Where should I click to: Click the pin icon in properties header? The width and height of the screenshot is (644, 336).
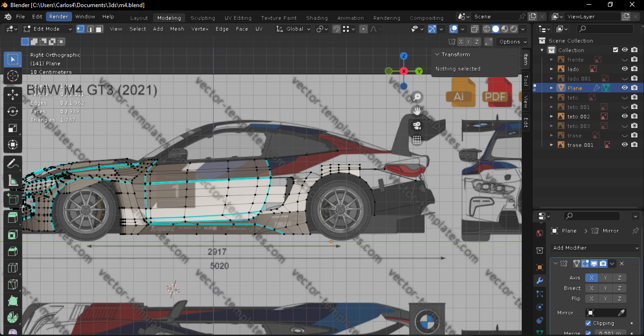point(635,231)
